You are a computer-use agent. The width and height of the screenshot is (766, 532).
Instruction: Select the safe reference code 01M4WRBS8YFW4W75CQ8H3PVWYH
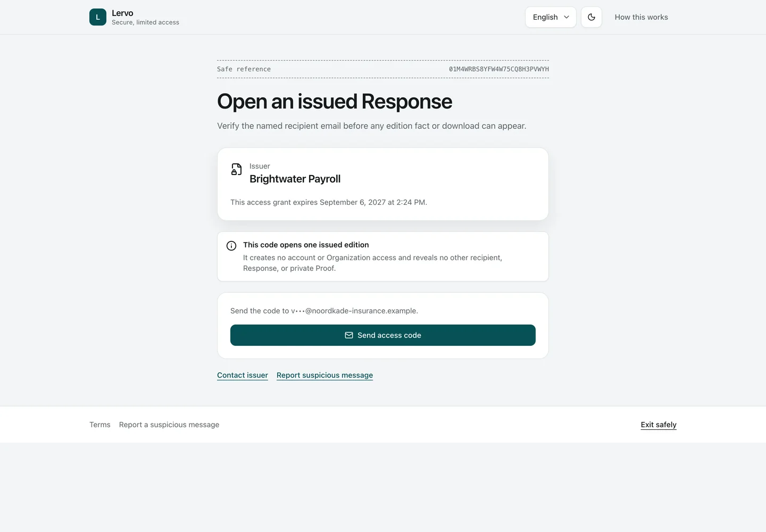click(499, 69)
